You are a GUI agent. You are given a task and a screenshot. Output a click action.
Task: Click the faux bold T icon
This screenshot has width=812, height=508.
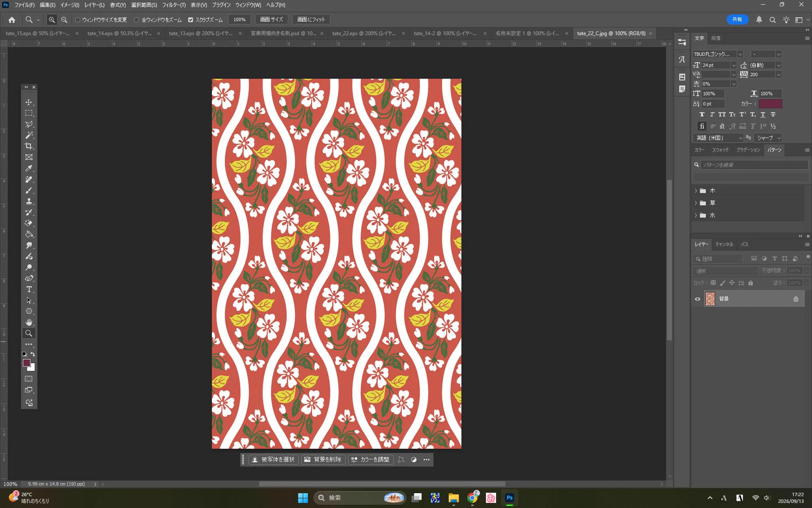pyautogui.click(x=702, y=115)
